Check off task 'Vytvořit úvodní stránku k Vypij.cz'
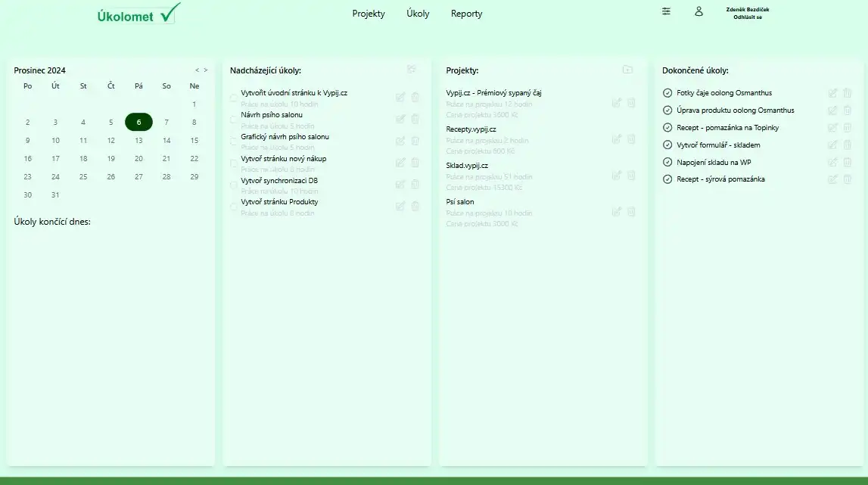Image resolution: width=868 pixels, height=485 pixels. [234, 97]
